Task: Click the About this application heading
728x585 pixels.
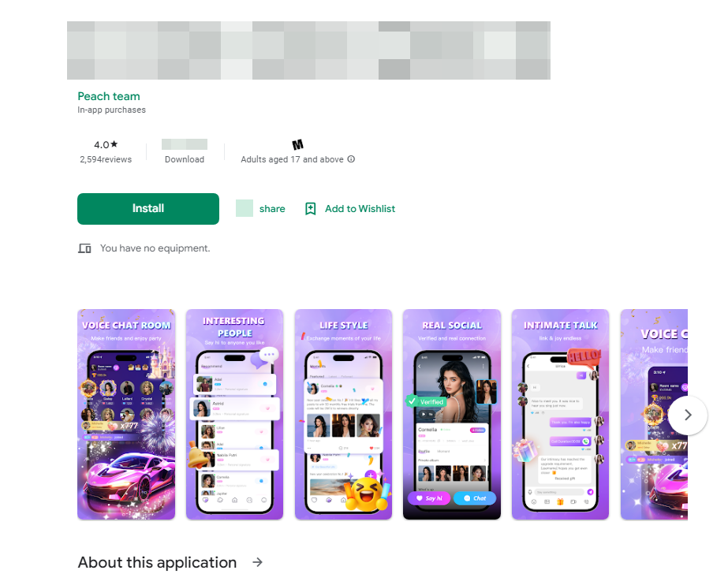Action: (x=158, y=562)
